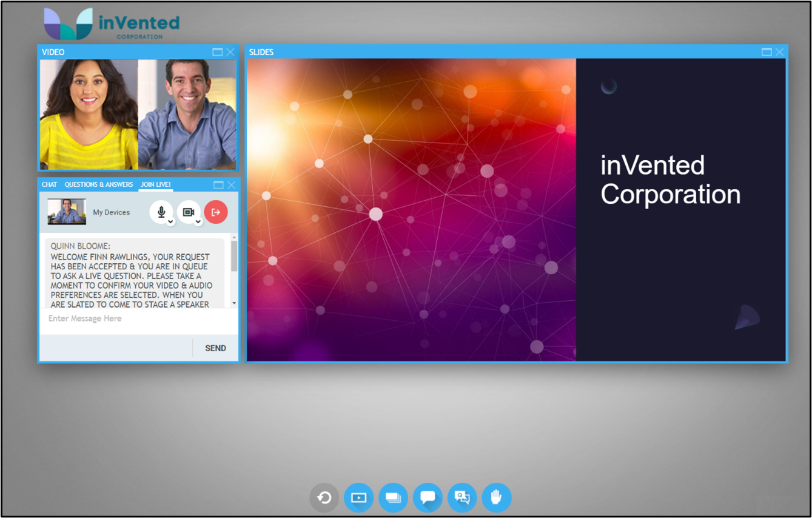812x518 pixels.
Task: Switch to the QUESTIONS & ANSWERS tab
Action: [99, 184]
